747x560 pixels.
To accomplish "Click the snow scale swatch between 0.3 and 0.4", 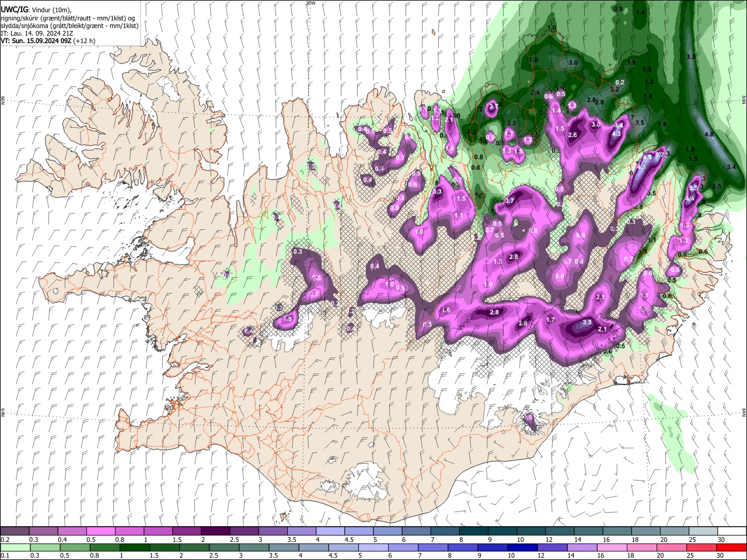I will point(44,531).
